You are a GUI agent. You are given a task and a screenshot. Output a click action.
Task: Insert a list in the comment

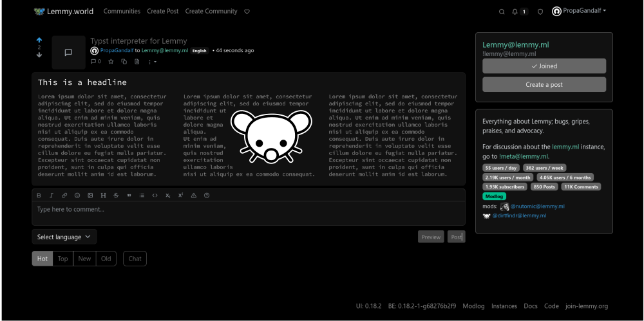pos(142,196)
